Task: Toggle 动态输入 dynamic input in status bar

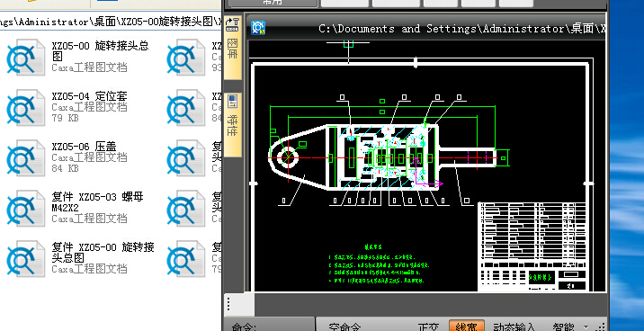Action: 514,327
